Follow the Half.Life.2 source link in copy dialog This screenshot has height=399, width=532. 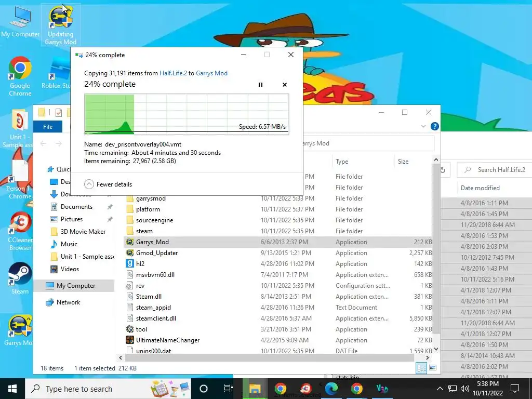[x=173, y=73]
